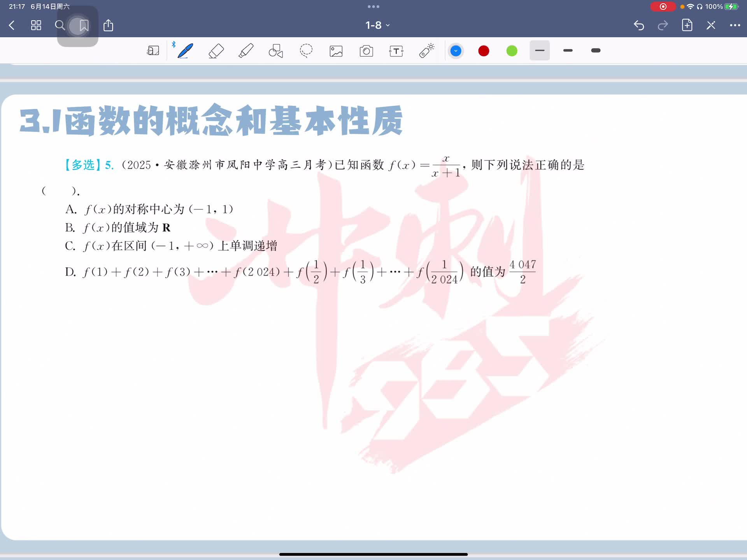747x560 pixels.
Task: Open the Shapes tool
Action: point(276,51)
